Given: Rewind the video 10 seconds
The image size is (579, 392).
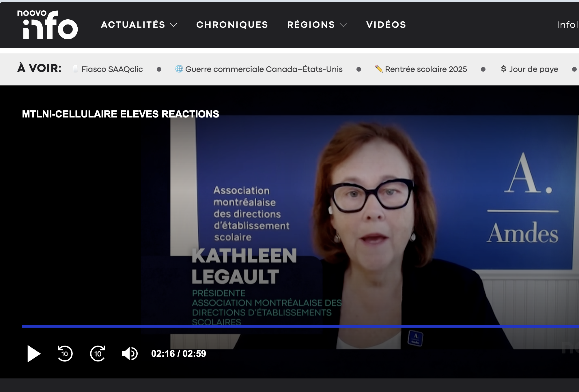Looking at the screenshot, I should pos(65,354).
